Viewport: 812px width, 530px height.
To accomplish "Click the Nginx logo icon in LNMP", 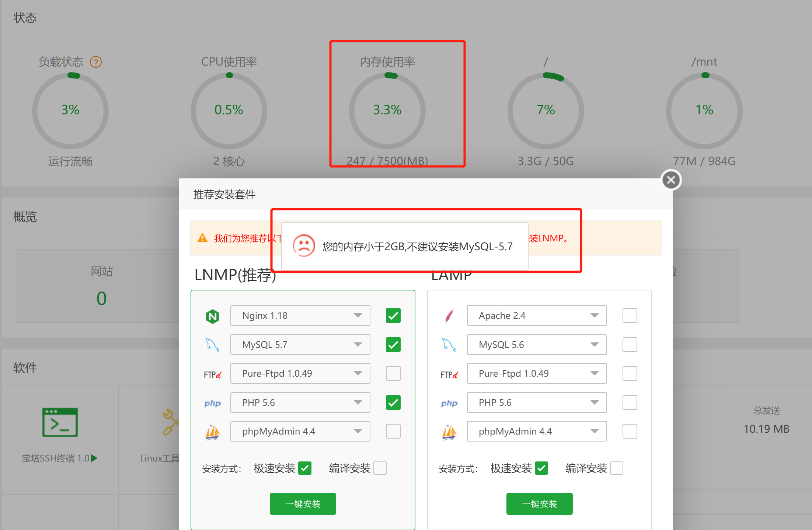I will coord(213,316).
